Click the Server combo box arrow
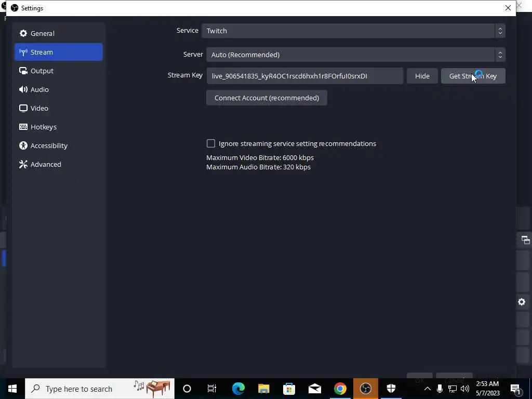 [500, 55]
